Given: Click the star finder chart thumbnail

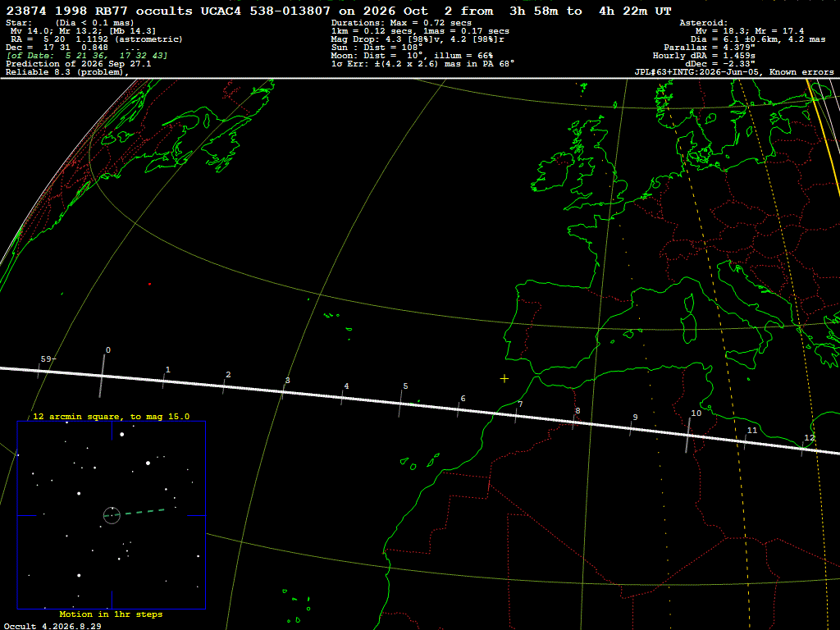Looking at the screenshot, I should click(x=112, y=515).
